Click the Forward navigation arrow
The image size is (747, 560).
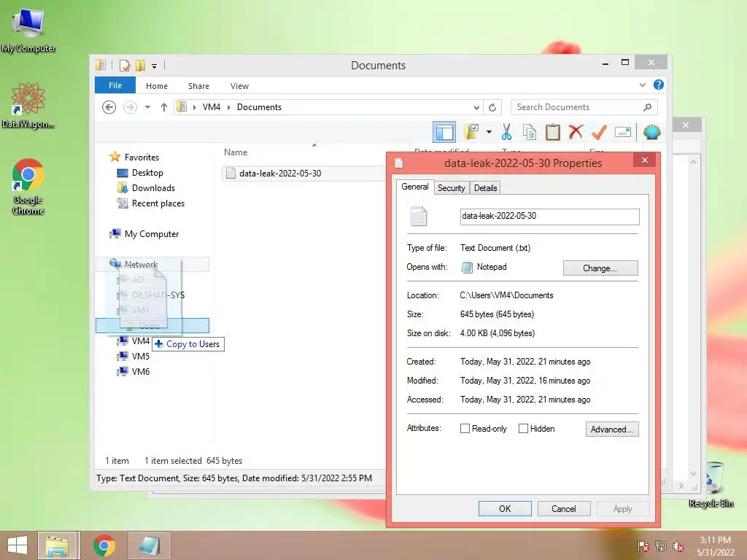(x=130, y=107)
